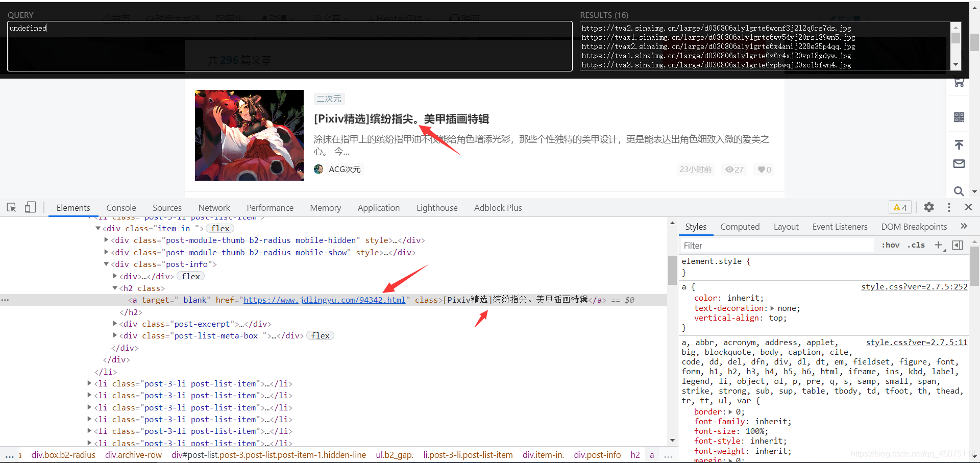Expand the post-module-thumb mobile-hidden div

point(106,240)
